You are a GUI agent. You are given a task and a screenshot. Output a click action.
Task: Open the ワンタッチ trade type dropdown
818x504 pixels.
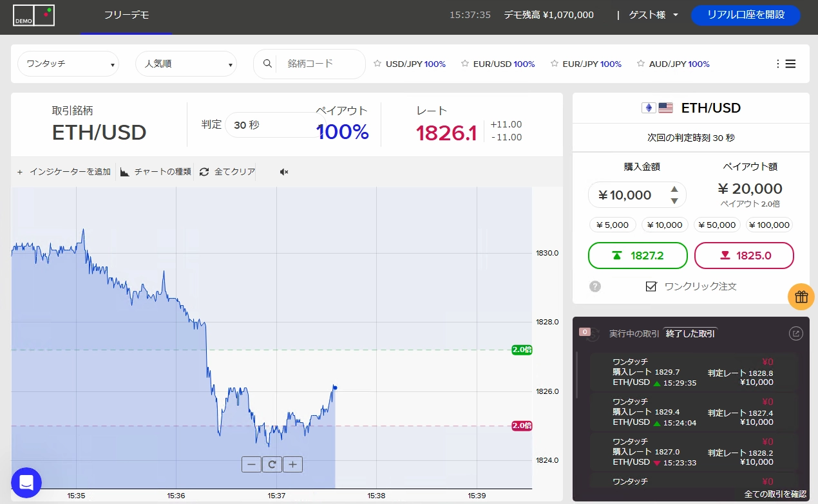[x=68, y=64]
